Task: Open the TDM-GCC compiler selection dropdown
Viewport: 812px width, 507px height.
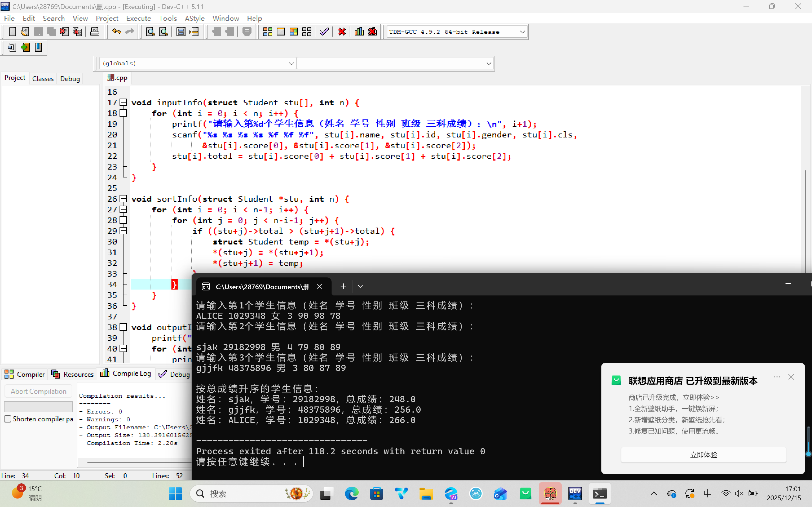Action: click(x=522, y=32)
